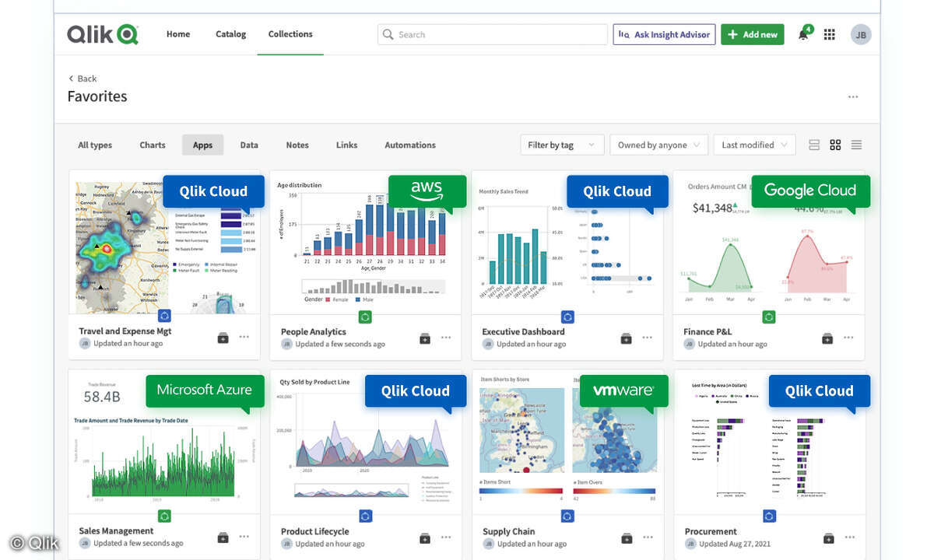The width and height of the screenshot is (934, 560).
Task: Open the notifications bell
Action: click(803, 35)
